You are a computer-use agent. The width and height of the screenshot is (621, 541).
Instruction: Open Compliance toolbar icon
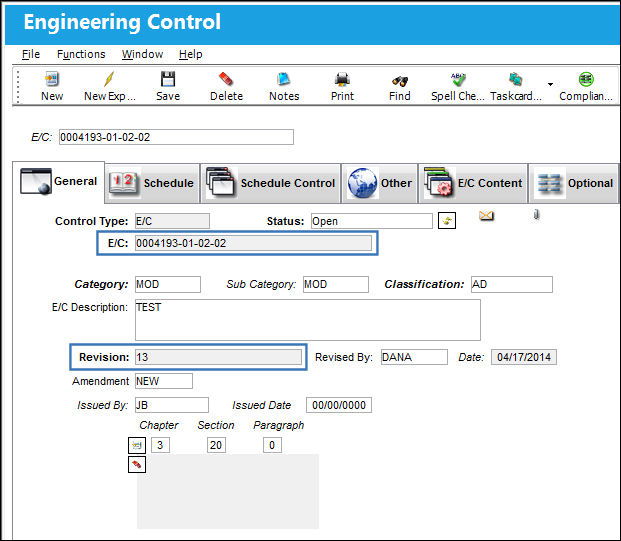(586, 79)
